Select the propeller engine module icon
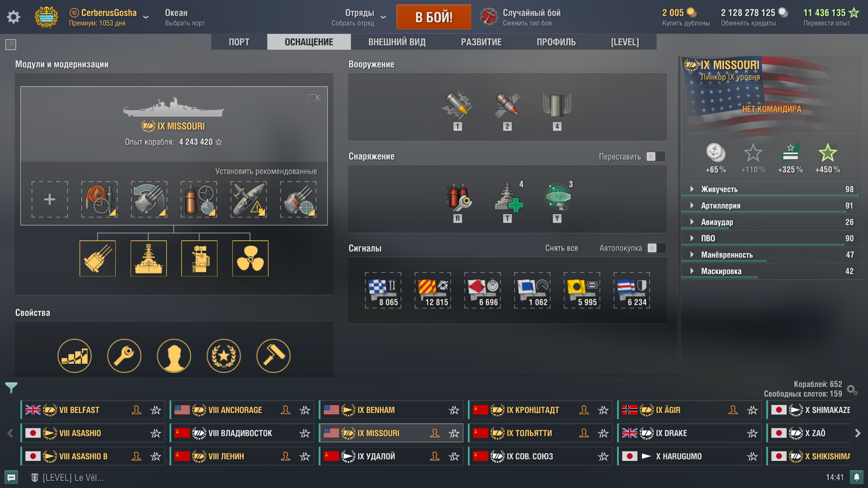 [250, 258]
